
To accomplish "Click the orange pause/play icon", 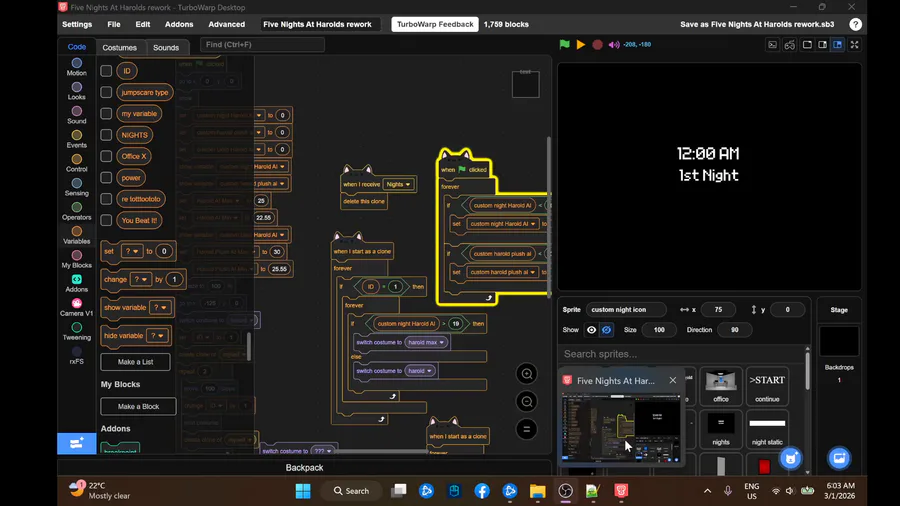I will (x=581, y=44).
